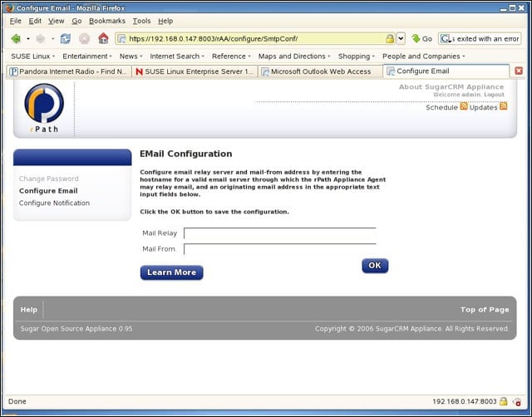
Task: Click the padlock icon in address bar
Action: click(x=390, y=39)
